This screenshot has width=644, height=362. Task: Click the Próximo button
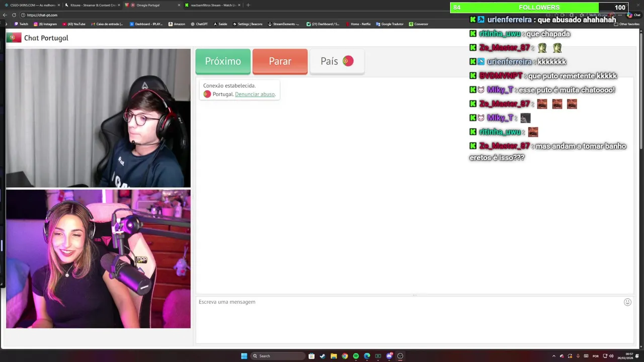[x=223, y=61]
